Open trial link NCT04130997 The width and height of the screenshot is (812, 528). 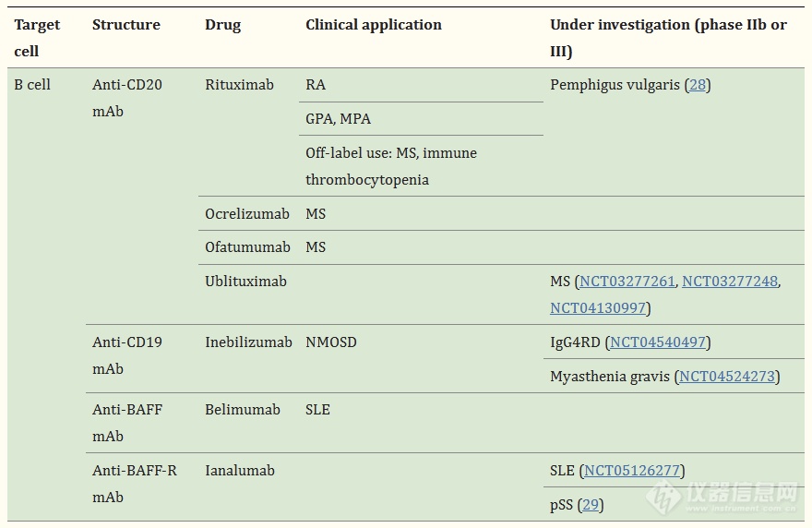(598, 308)
